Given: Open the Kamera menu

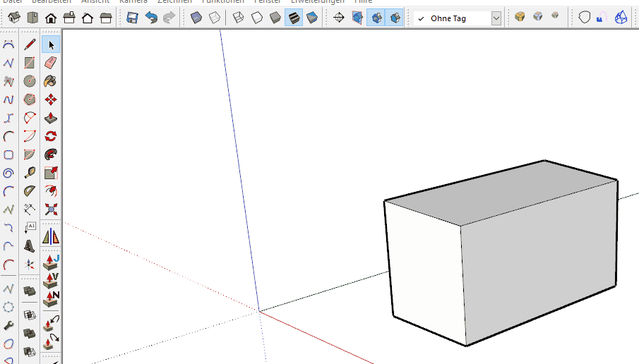Looking at the screenshot, I should 133,2.
